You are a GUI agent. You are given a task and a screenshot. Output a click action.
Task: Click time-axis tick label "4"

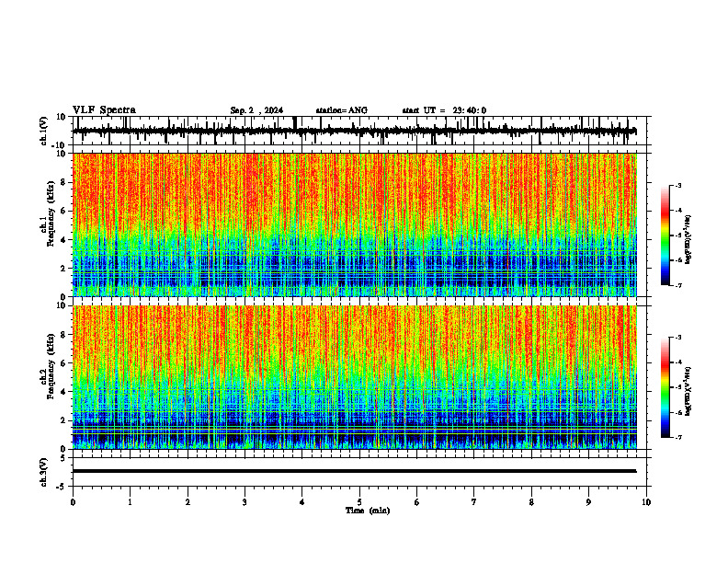tap(302, 502)
